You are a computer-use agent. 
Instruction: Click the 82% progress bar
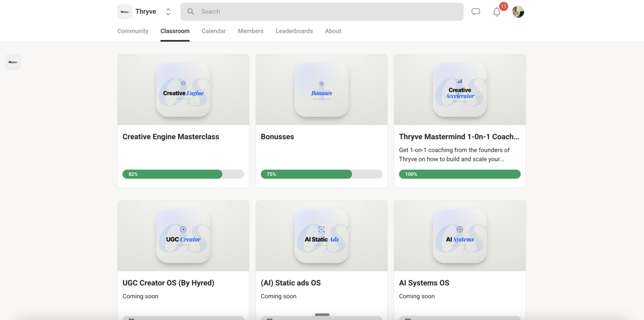tap(183, 174)
